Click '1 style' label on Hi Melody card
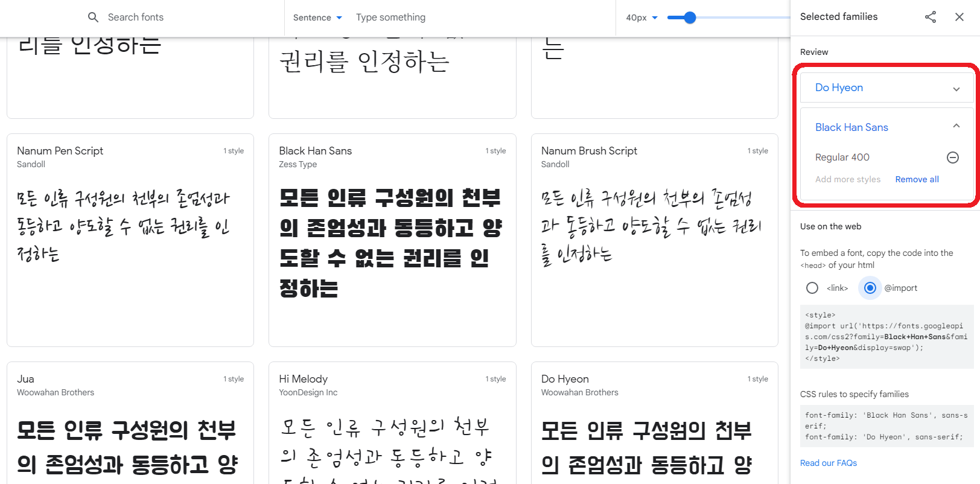This screenshot has width=980, height=484. [x=495, y=379]
